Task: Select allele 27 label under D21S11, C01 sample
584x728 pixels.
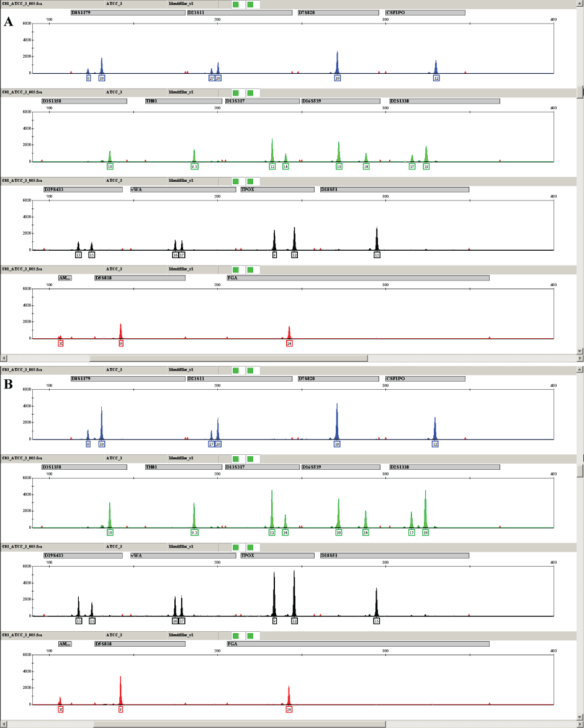Action: 212,78
